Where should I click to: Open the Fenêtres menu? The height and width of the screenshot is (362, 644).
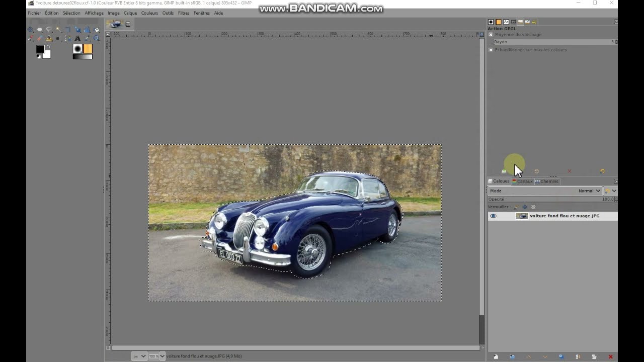coord(202,13)
